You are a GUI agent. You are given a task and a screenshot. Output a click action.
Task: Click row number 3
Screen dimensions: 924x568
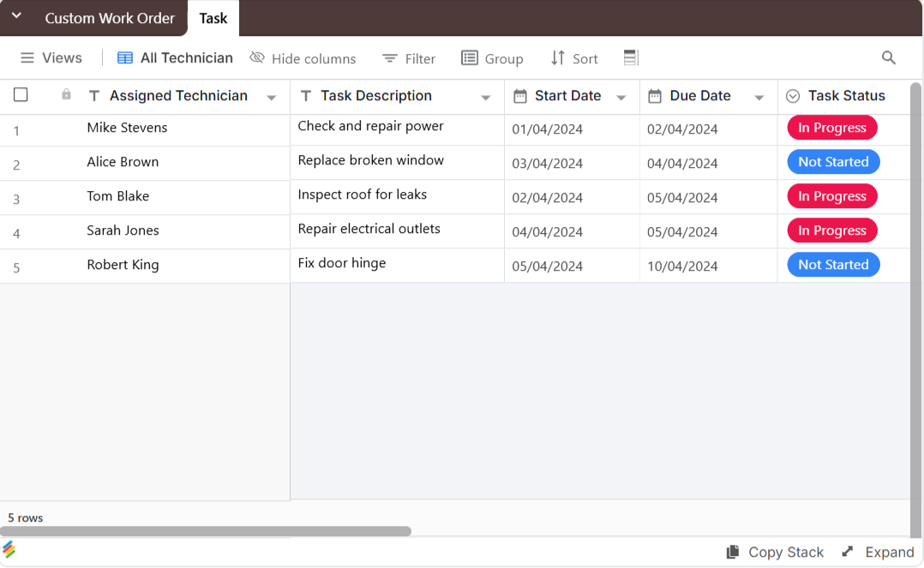[16, 199]
